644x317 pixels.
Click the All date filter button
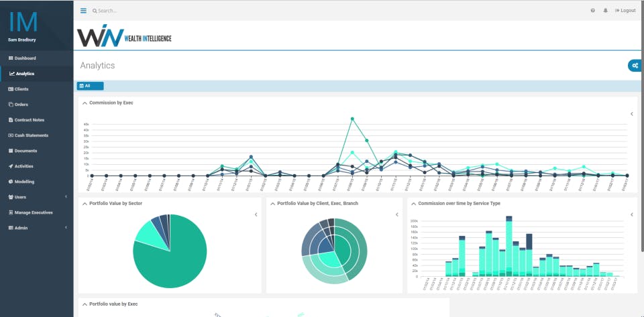click(91, 86)
